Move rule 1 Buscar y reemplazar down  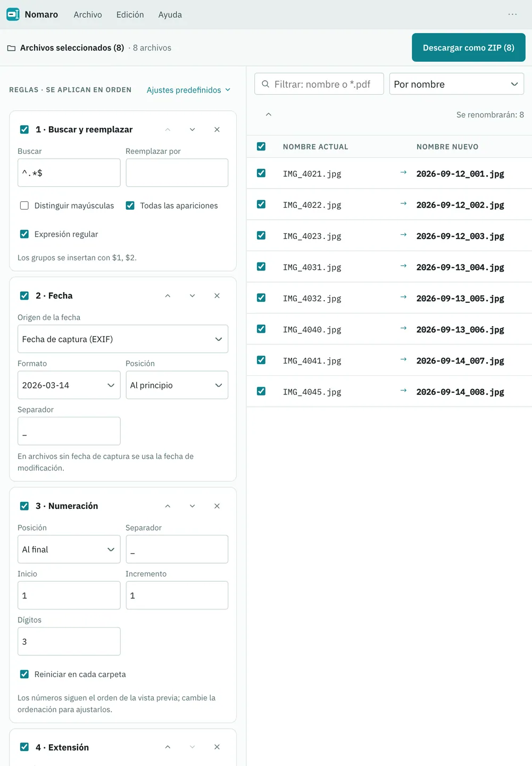click(x=192, y=129)
